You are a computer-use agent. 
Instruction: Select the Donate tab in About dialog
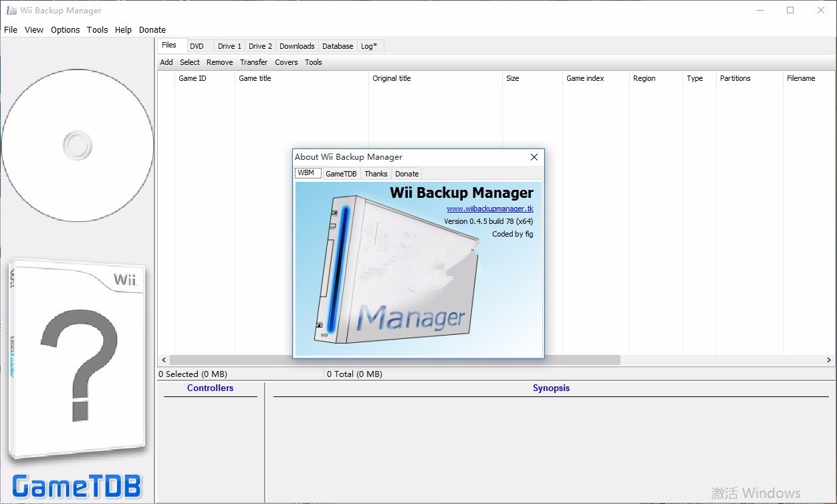click(406, 174)
